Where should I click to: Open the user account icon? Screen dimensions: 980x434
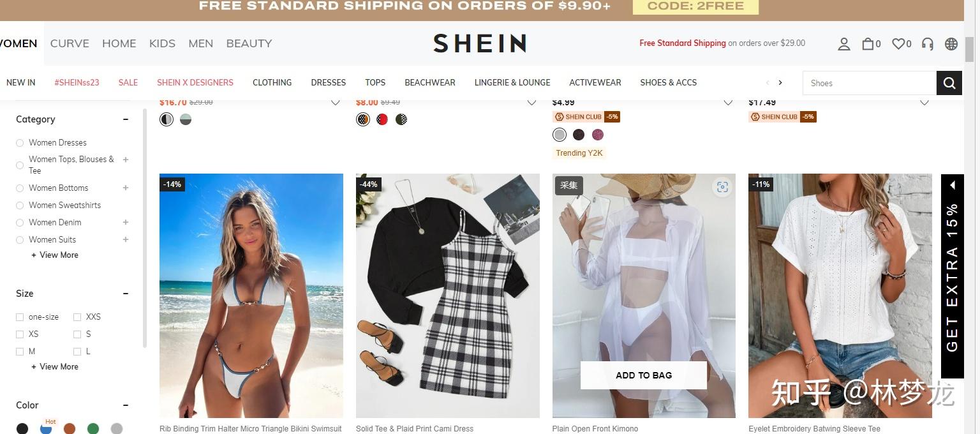(x=844, y=44)
